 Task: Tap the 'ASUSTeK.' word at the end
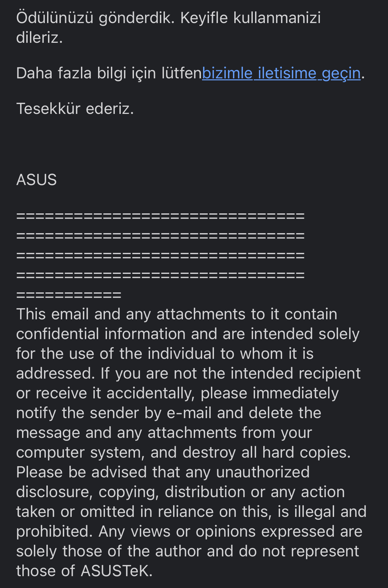(117, 571)
